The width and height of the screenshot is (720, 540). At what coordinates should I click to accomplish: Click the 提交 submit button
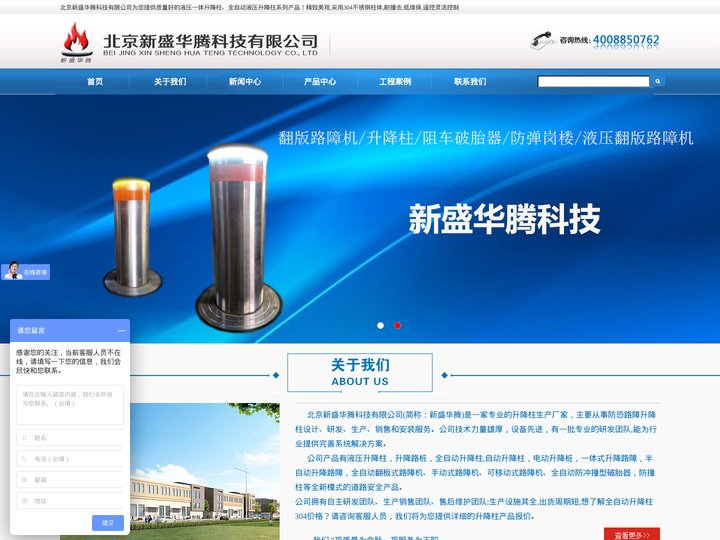(108, 523)
